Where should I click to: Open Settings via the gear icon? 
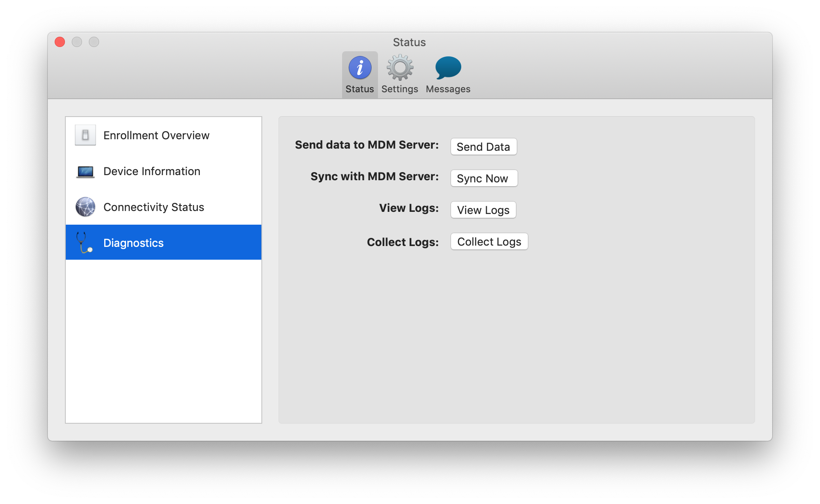coord(400,68)
